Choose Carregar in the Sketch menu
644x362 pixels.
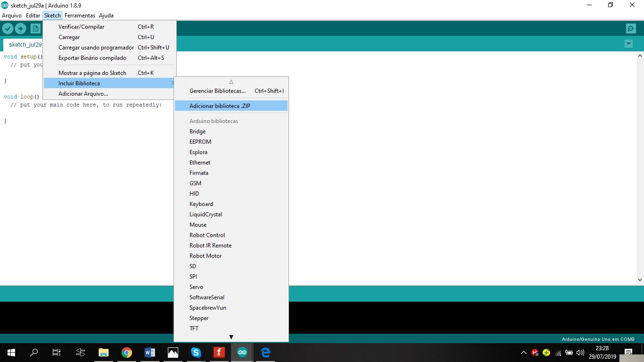110,37
